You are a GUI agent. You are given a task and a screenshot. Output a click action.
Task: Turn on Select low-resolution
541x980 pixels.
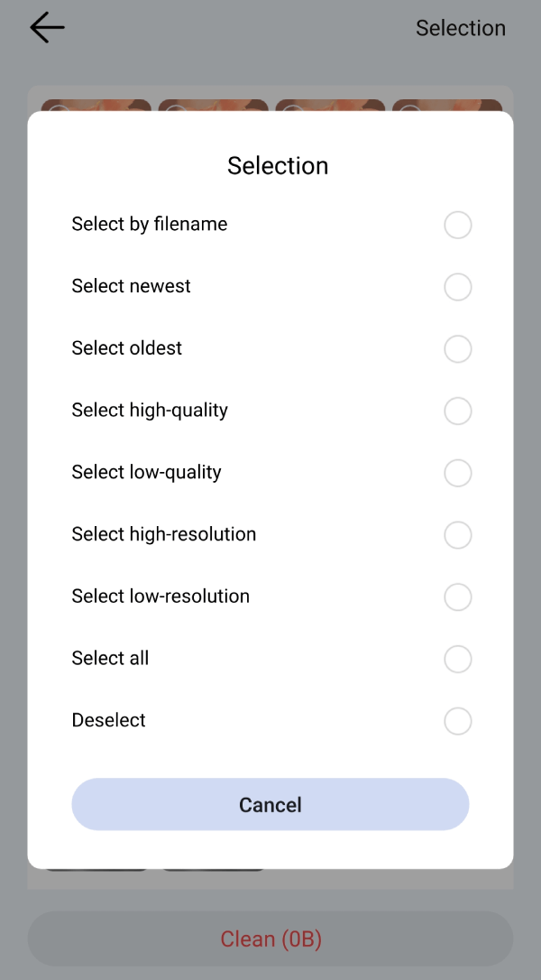point(457,597)
